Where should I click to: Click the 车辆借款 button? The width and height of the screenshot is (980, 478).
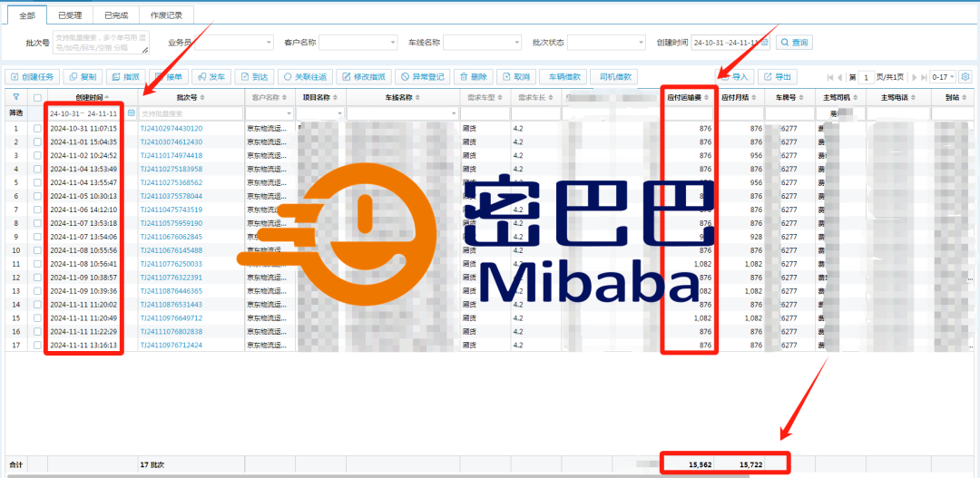pos(563,77)
